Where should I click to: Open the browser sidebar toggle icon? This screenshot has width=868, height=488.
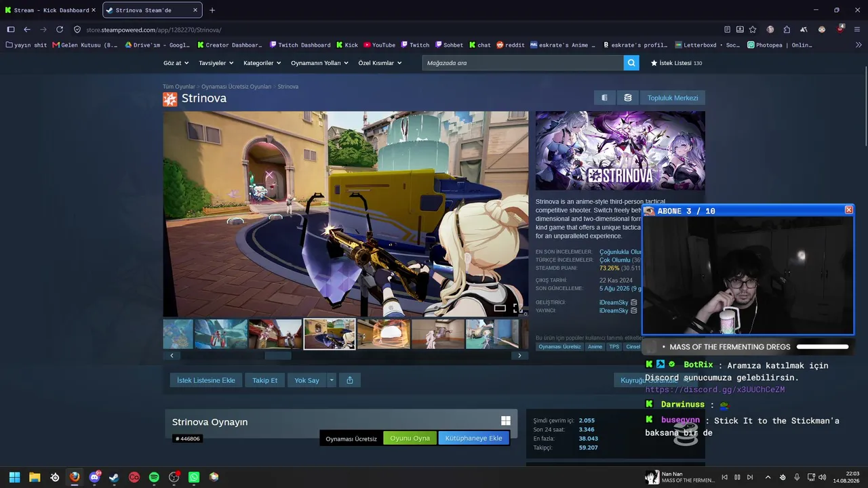click(11, 30)
